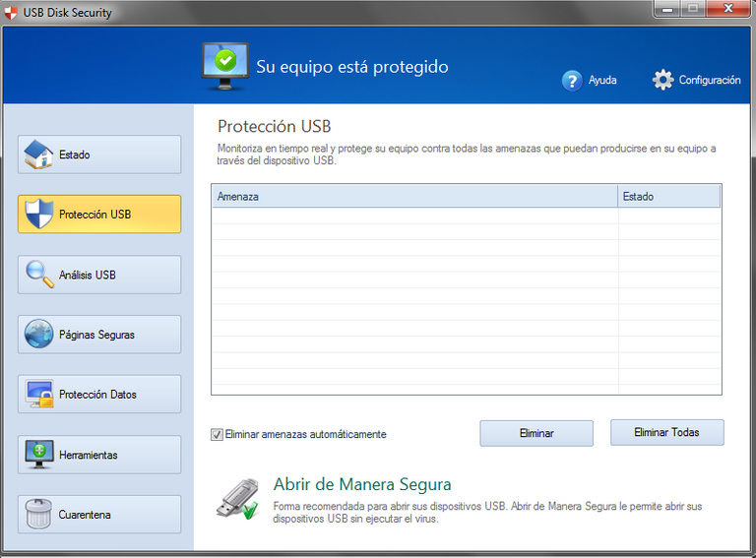Open Protección Datos label
756x558 pixels.
pos(97,395)
